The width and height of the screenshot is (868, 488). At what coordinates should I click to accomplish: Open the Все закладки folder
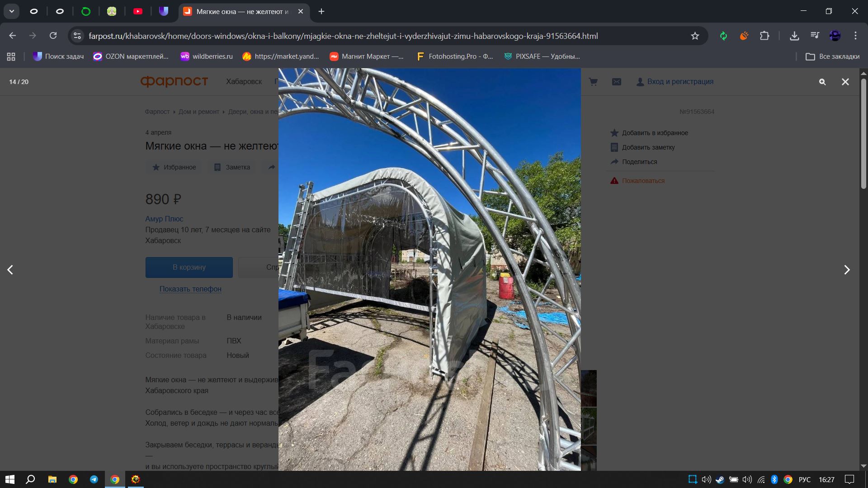pos(833,56)
